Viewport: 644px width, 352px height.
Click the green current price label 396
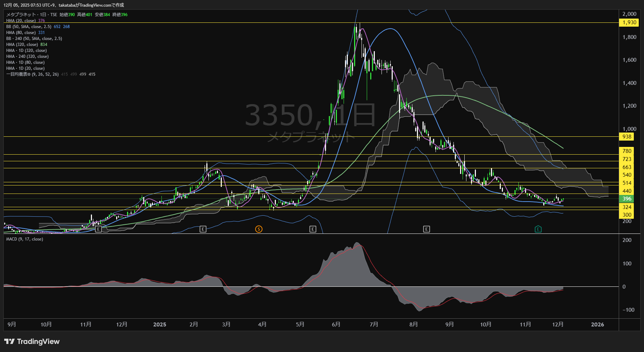click(627, 199)
